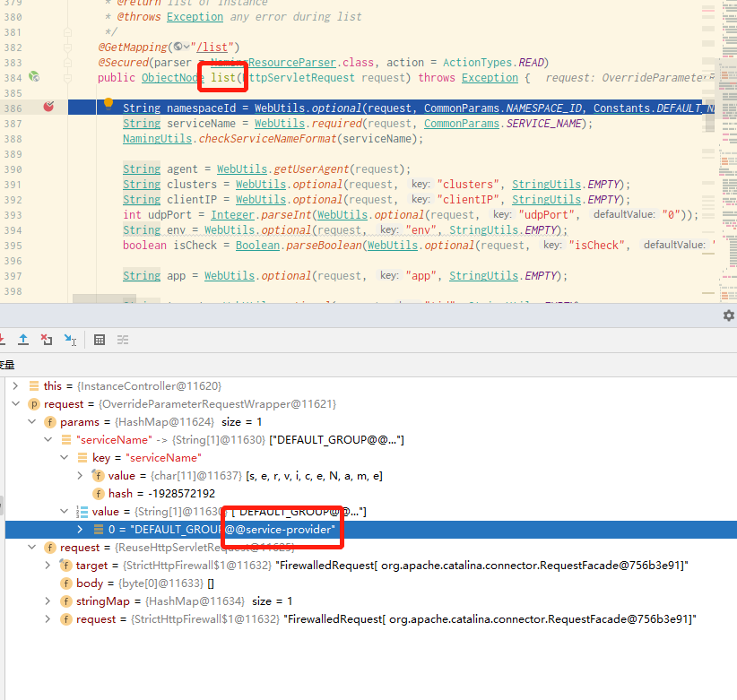This screenshot has width=737, height=700.
Task: Expand the request StrictHttpFirewall$1 node
Action: tap(48, 619)
